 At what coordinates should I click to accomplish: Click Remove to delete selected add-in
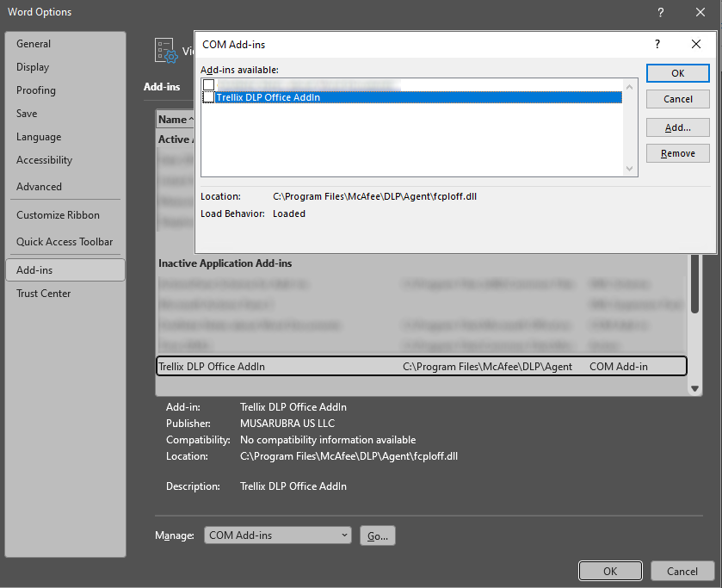tap(677, 153)
